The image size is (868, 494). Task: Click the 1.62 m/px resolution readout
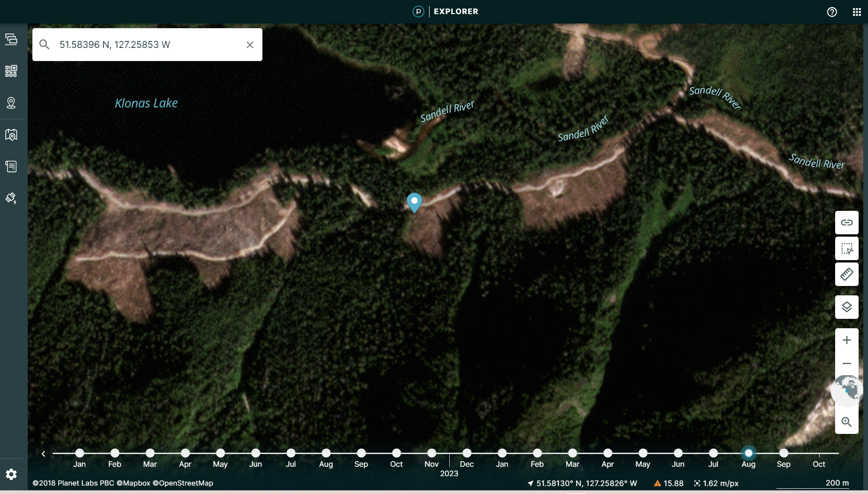click(716, 483)
